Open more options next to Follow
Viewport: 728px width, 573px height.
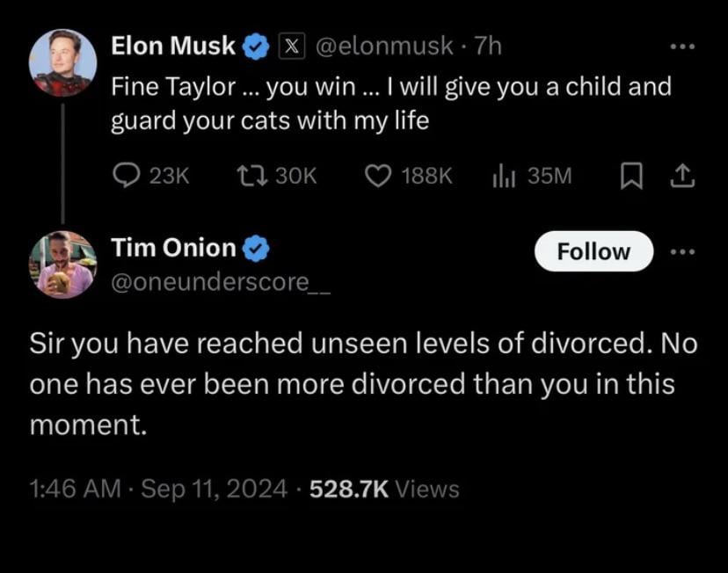tap(682, 251)
